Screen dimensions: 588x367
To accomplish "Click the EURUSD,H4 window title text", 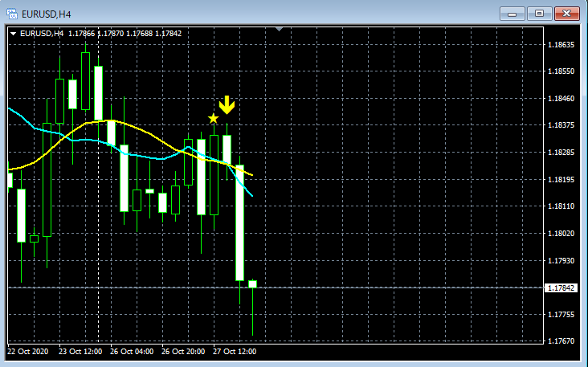I will [x=46, y=14].
